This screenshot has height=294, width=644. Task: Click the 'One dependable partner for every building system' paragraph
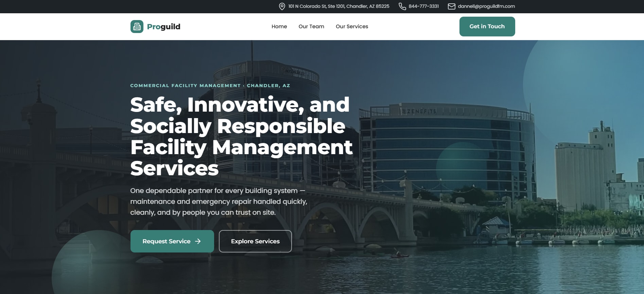219,201
